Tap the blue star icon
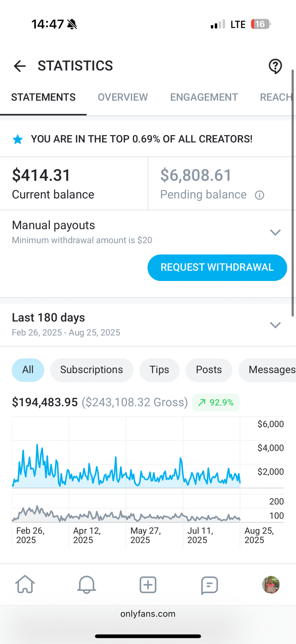 pos(18,139)
